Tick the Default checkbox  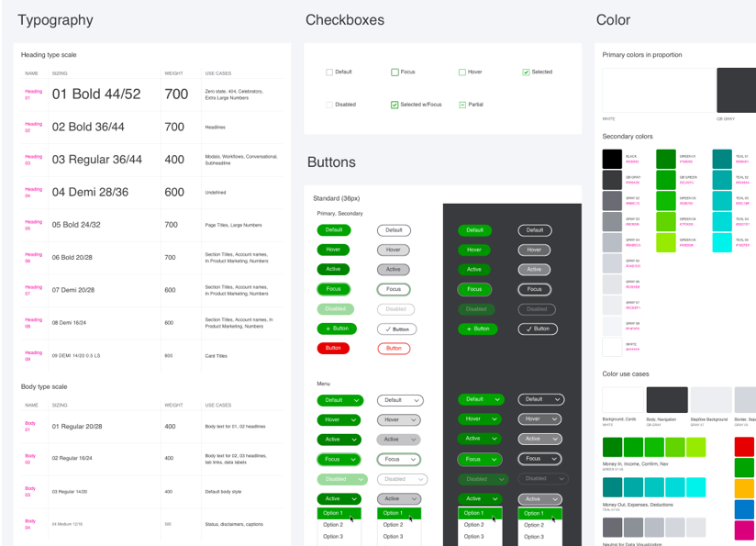(329, 72)
